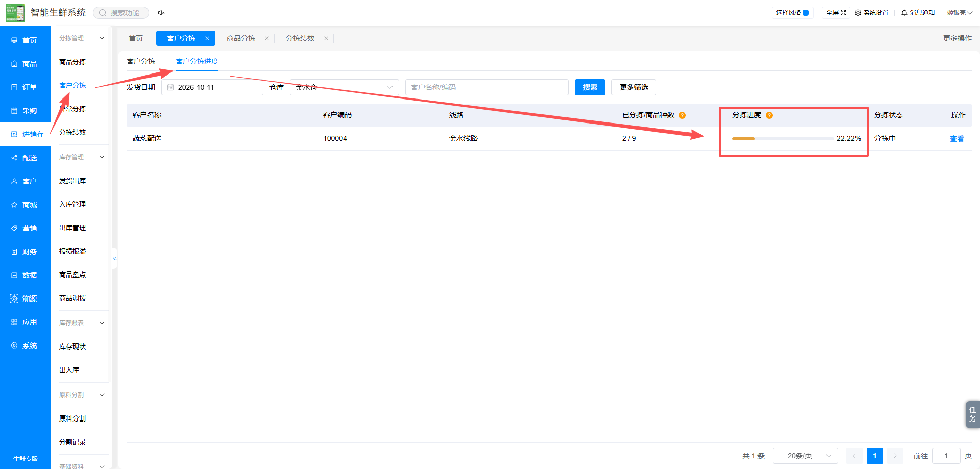Toggle the 选择风格 style switch
980x469 pixels.
806,13
